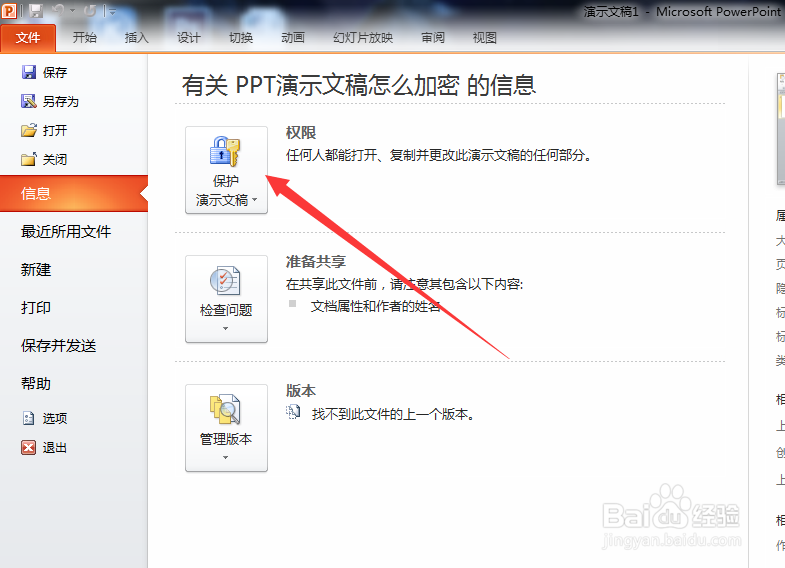Screen dimensions: 785x568
Task: Click the page heading 有关 PPT演示文稿怎么加密 的信息
Action: (x=358, y=85)
